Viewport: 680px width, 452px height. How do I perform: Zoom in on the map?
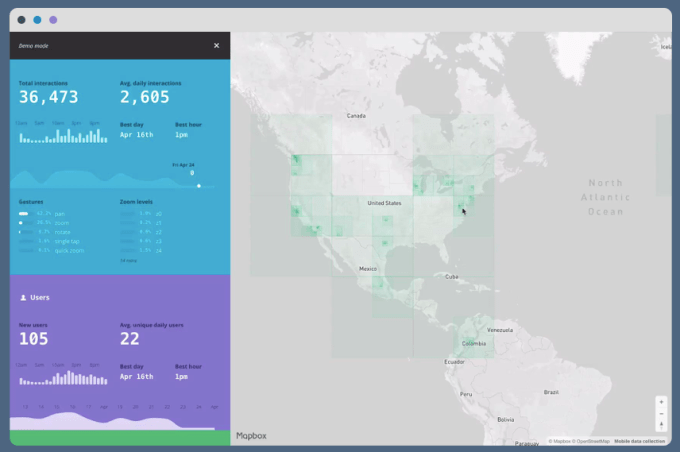[x=661, y=401]
